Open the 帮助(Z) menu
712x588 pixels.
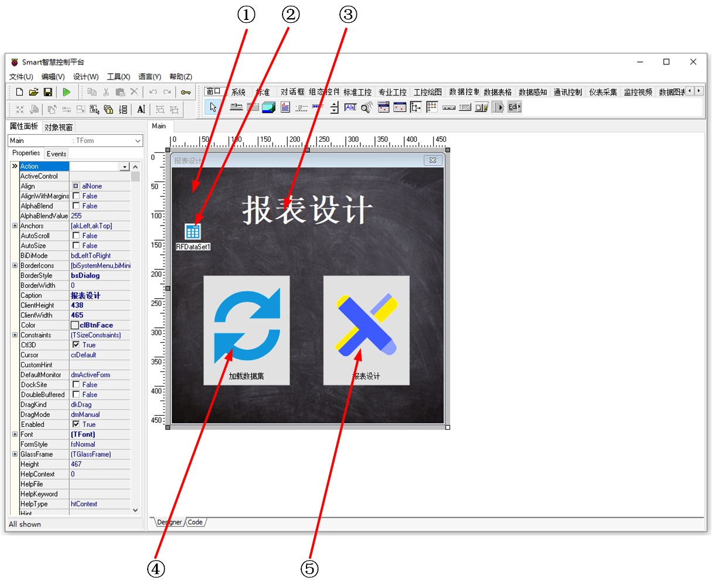[180, 77]
